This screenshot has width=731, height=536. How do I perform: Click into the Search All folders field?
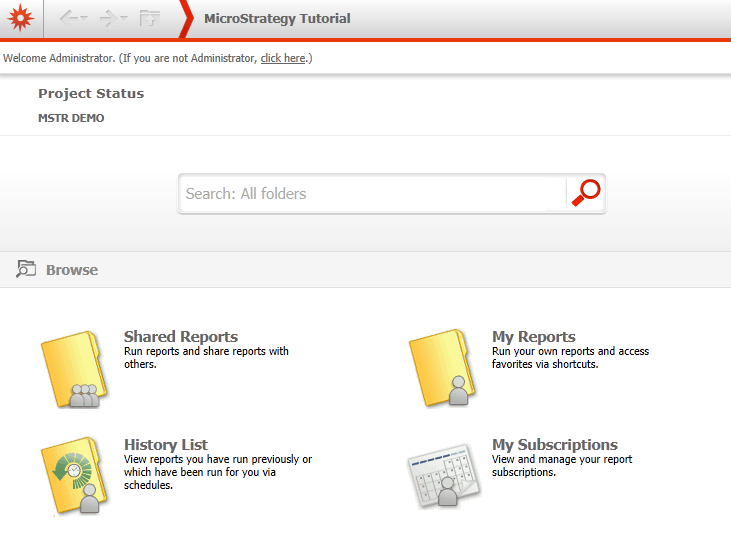(370, 194)
